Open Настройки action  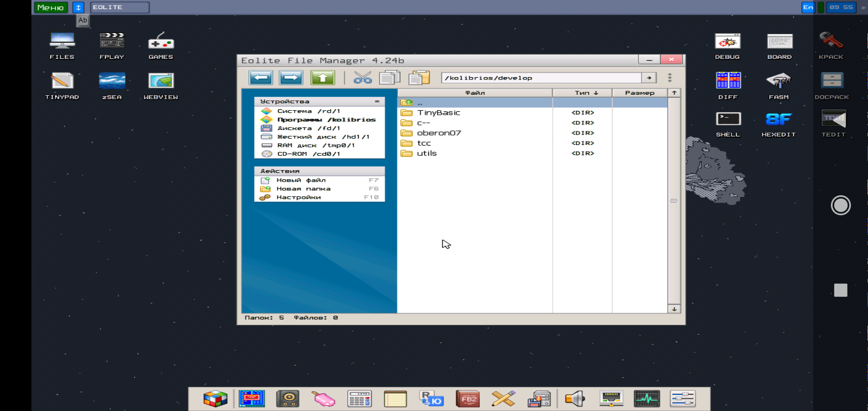point(319,197)
